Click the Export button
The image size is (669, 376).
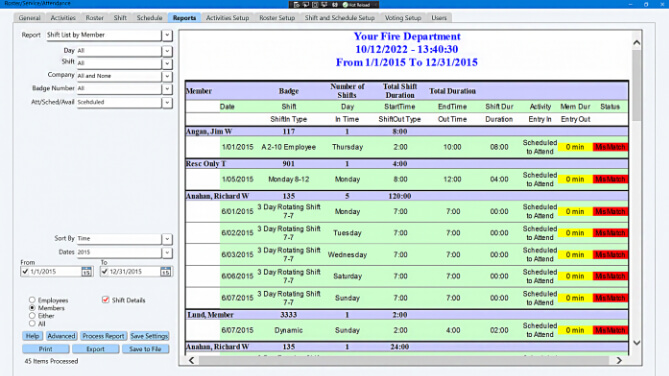click(x=96, y=349)
